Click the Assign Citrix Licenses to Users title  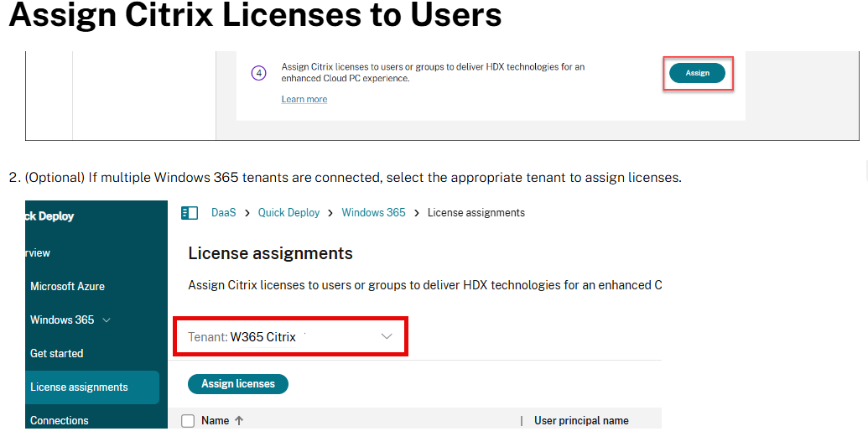[x=255, y=14]
